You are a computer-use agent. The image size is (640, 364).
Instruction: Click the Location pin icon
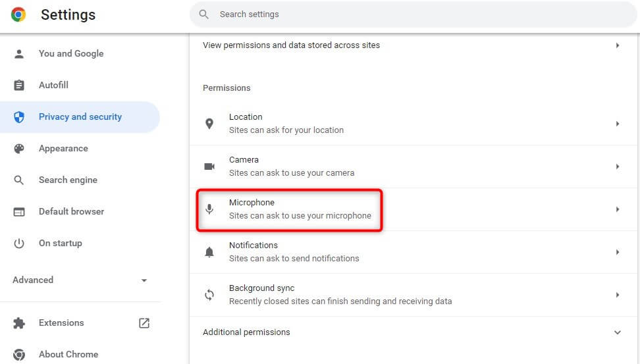pos(209,124)
